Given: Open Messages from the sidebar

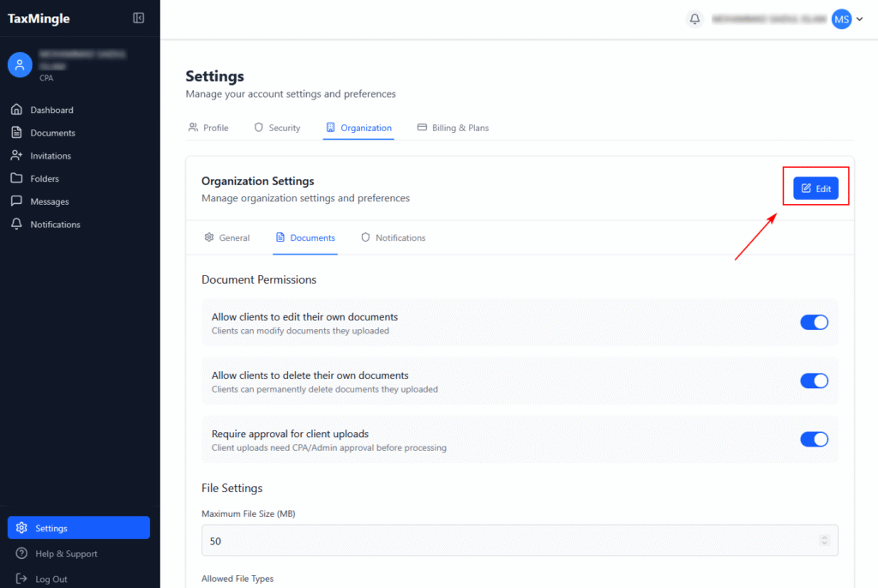Looking at the screenshot, I should pos(49,201).
